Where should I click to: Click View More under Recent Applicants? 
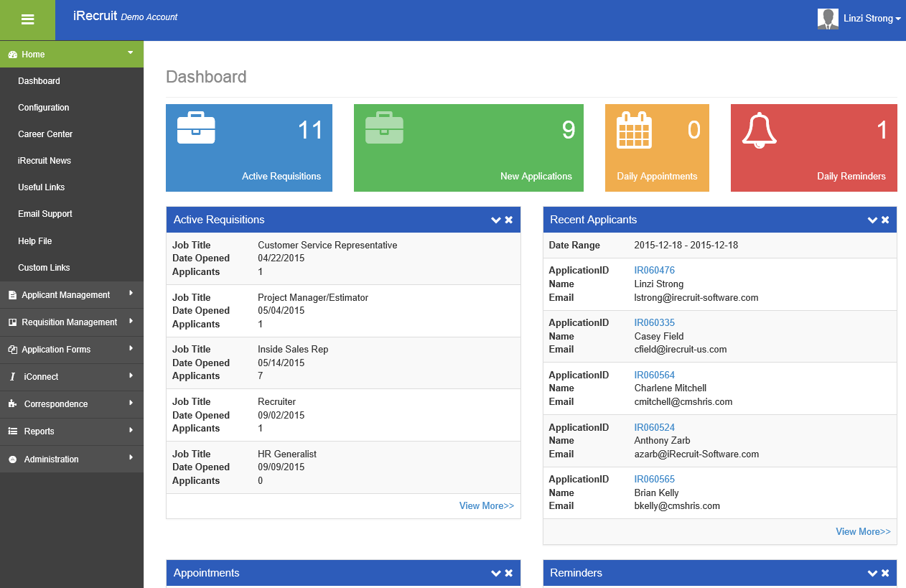863,531
